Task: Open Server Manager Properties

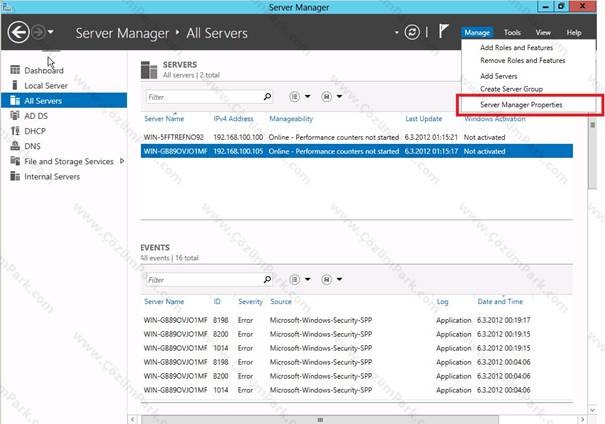Action: coord(521,105)
